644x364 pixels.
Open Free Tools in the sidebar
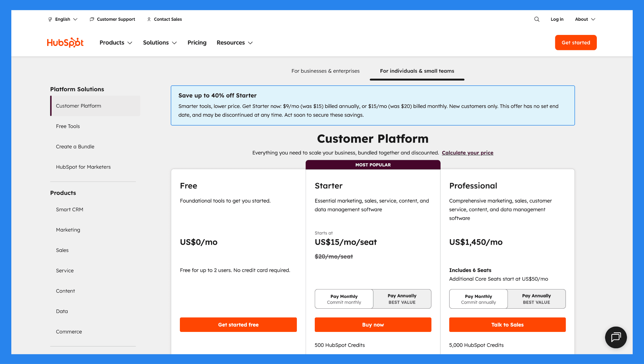tap(68, 126)
